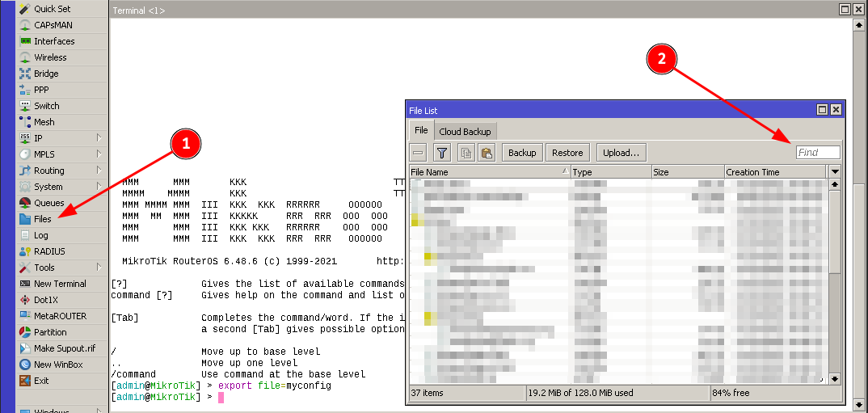Sort by the Creation Time column header

tap(775, 171)
